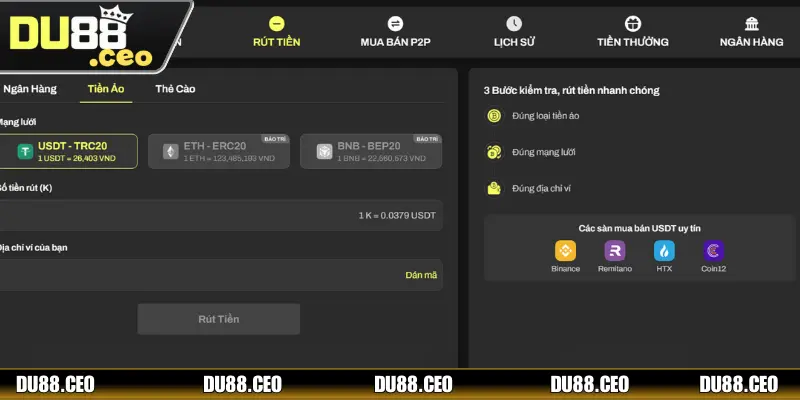Click the Coin12 exchange icon
Viewport: 800px width, 400px height.
(x=713, y=251)
